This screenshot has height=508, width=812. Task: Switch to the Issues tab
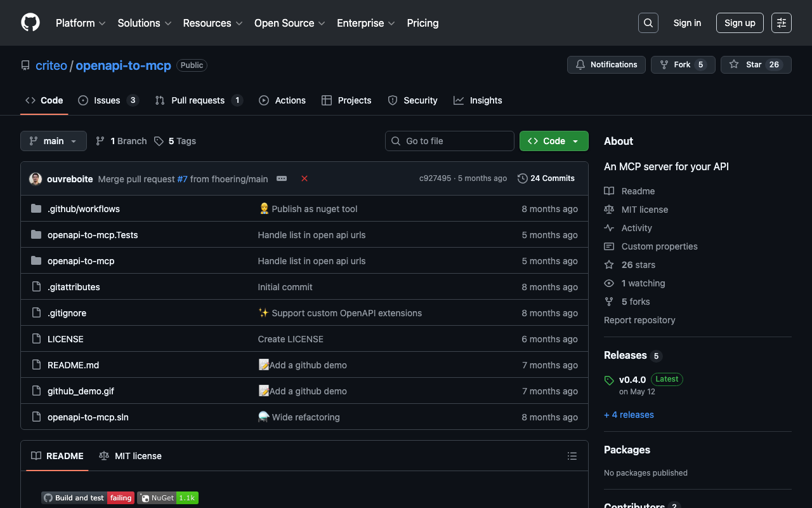point(108,100)
